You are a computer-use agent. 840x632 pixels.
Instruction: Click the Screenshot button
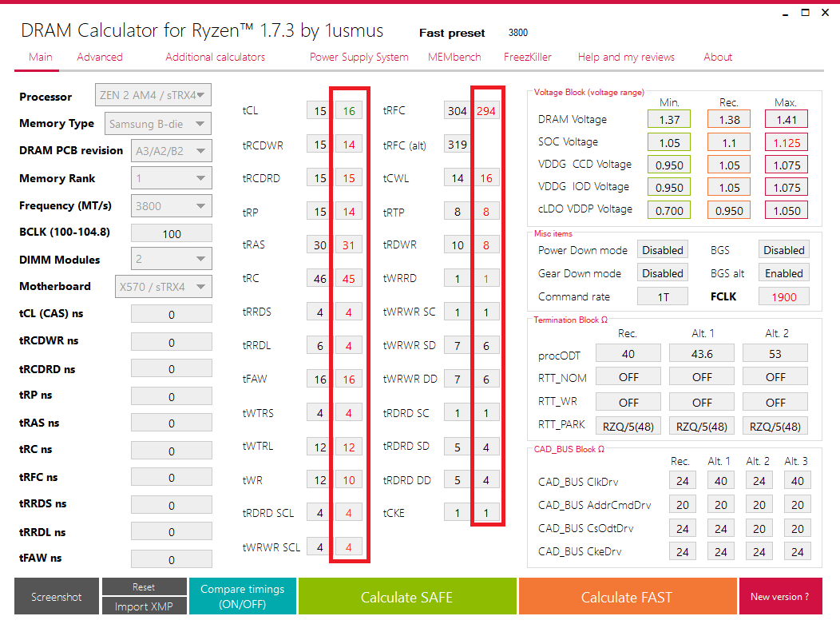pyautogui.click(x=57, y=596)
